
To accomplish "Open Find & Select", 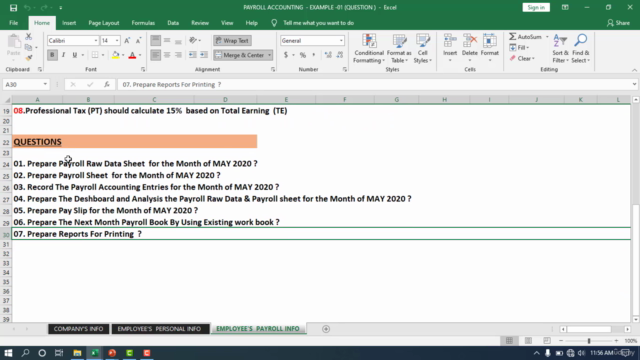I will coord(580,48).
